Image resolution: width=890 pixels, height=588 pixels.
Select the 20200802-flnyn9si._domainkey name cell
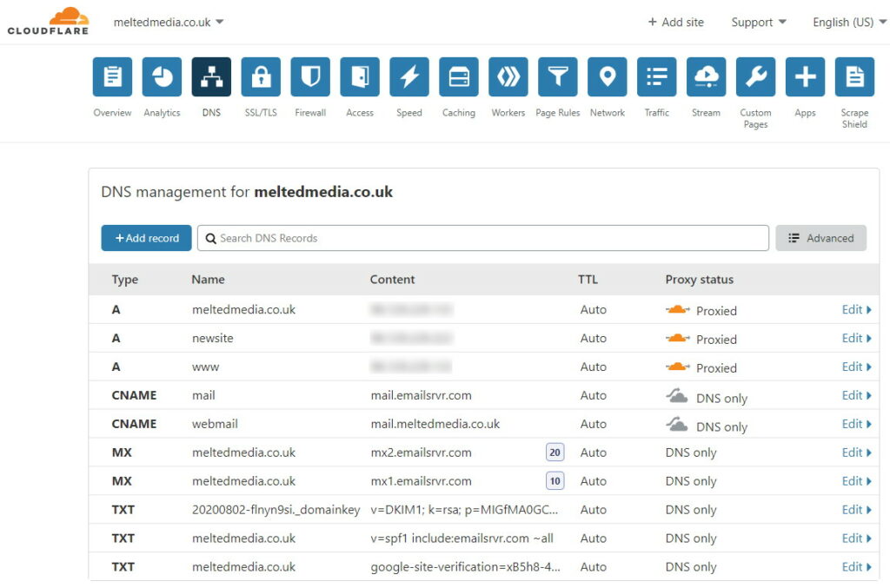click(x=276, y=510)
